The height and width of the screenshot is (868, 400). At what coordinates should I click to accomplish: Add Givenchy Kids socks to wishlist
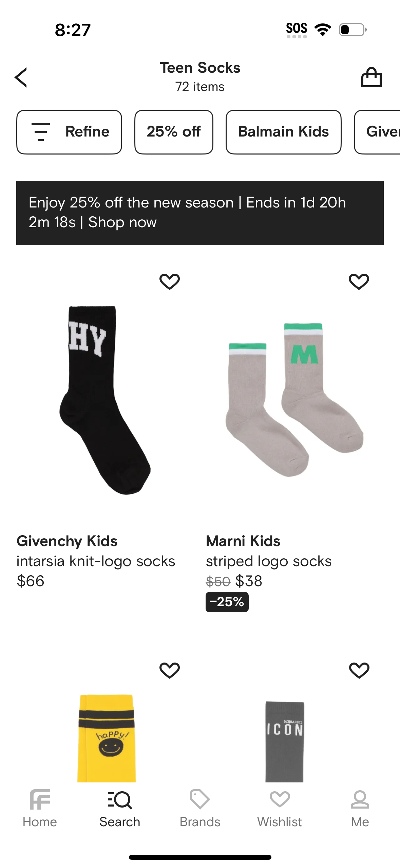click(x=170, y=281)
